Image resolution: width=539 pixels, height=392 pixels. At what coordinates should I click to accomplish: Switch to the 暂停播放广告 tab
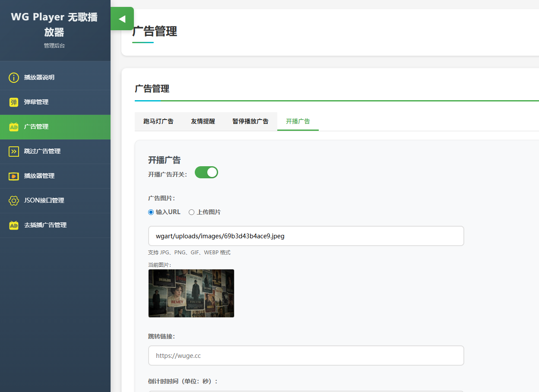250,121
